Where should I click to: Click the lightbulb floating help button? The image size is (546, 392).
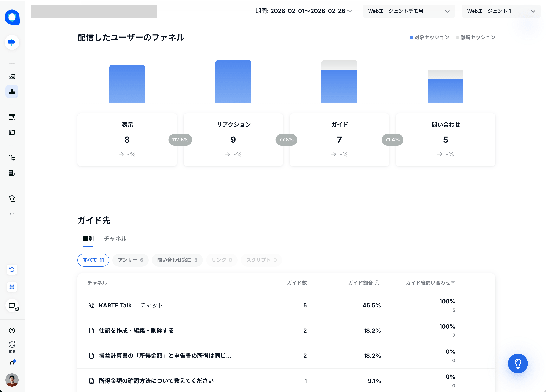point(518,363)
